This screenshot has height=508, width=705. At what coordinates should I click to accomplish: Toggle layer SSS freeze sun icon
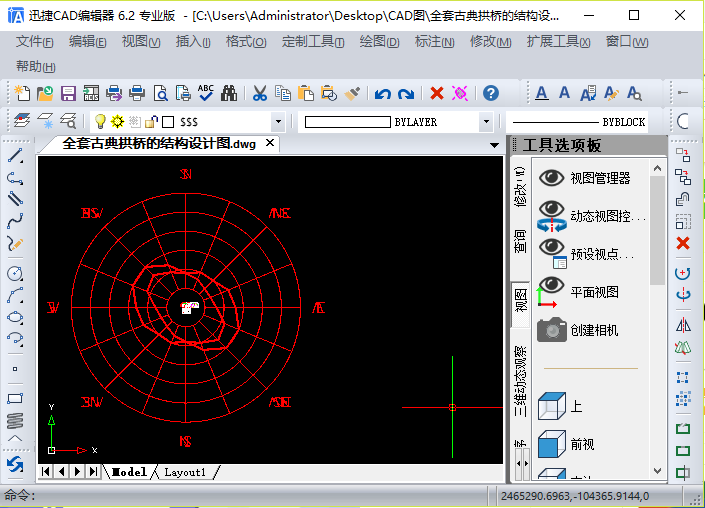click(x=117, y=121)
